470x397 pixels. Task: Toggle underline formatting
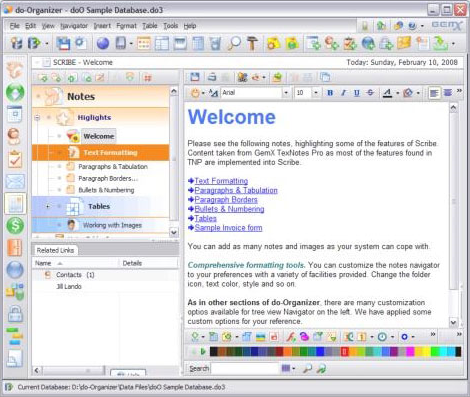click(x=357, y=93)
